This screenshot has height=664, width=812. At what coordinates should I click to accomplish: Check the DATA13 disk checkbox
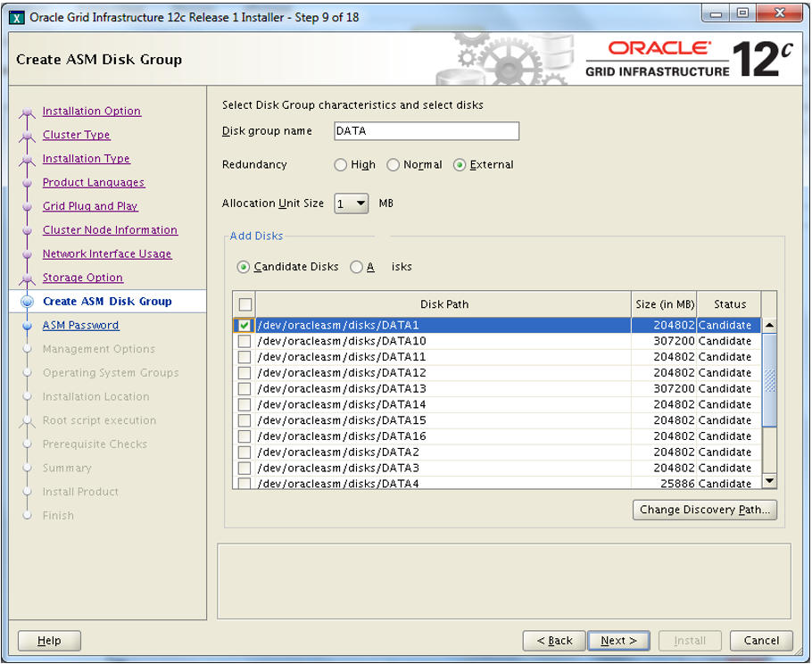(x=244, y=389)
